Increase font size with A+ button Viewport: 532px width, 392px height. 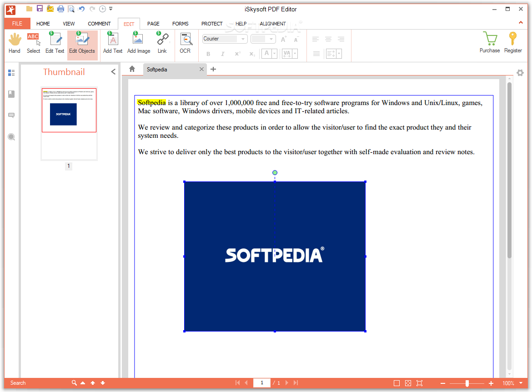click(284, 39)
